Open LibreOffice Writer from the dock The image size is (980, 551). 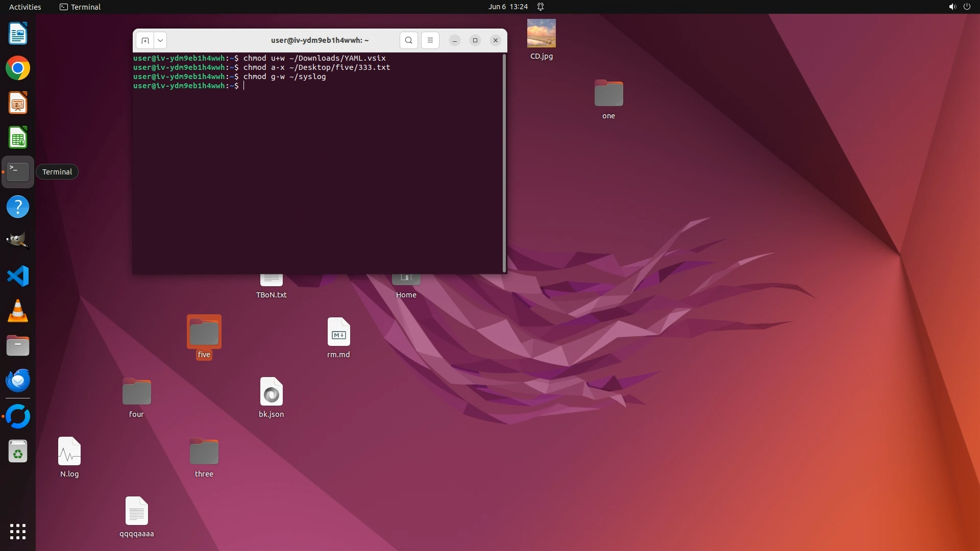[18, 34]
